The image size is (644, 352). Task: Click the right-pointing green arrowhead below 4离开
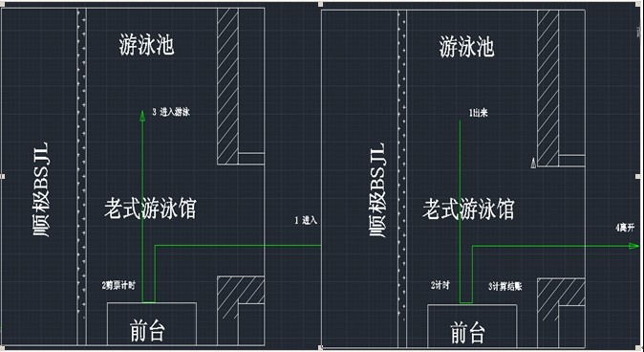(x=634, y=246)
